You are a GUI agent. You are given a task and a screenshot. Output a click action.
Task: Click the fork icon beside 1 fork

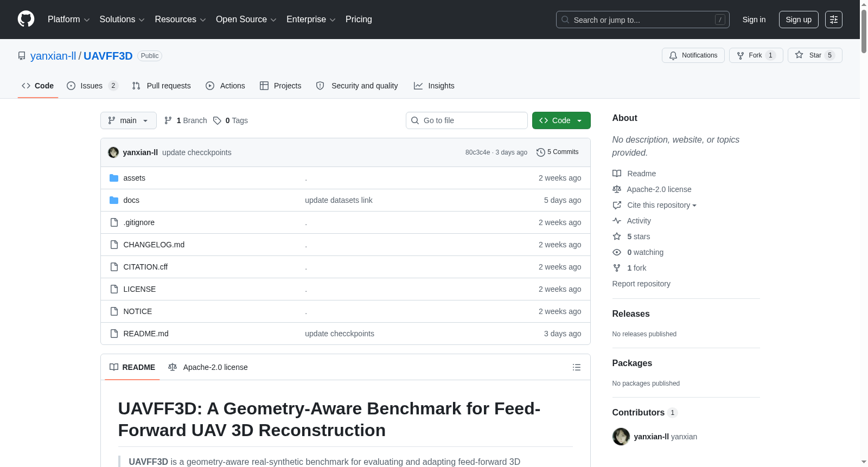(x=617, y=268)
